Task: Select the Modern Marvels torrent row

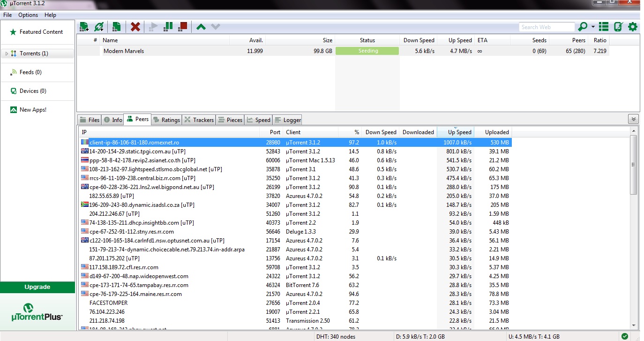Action: pyautogui.click(x=343, y=51)
